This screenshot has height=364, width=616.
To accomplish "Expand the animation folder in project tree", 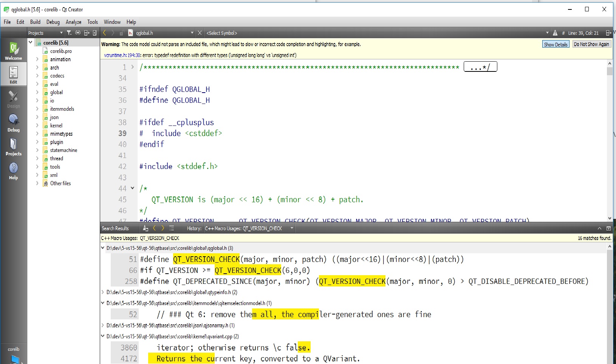I will point(37,59).
